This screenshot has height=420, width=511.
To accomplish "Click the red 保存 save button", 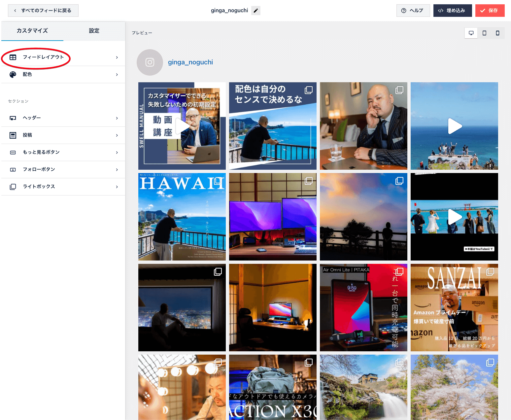I will point(490,11).
